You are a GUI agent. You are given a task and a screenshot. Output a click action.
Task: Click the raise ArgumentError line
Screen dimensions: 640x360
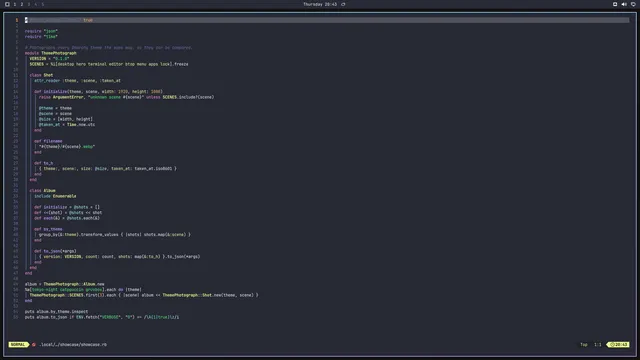tap(127, 97)
